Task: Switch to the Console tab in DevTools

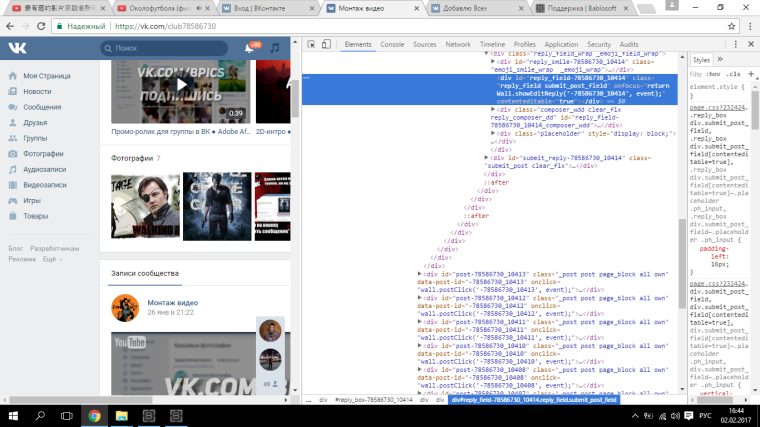Action: click(x=392, y=45)
